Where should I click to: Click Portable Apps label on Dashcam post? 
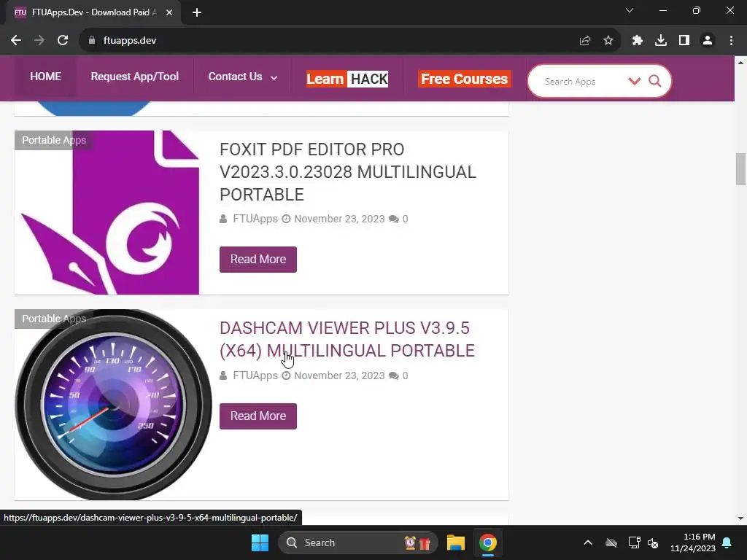pyautogui.click(x=54, y=319)
